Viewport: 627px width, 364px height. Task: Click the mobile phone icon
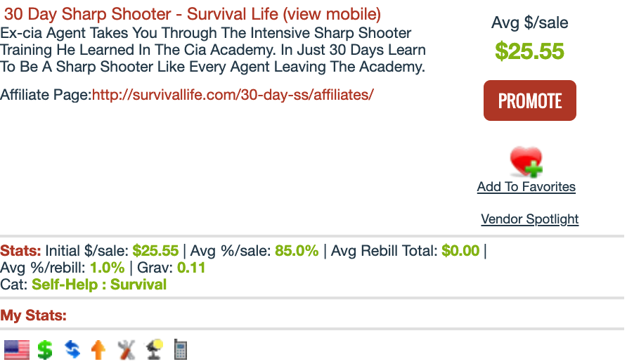[x=181, y=350]
